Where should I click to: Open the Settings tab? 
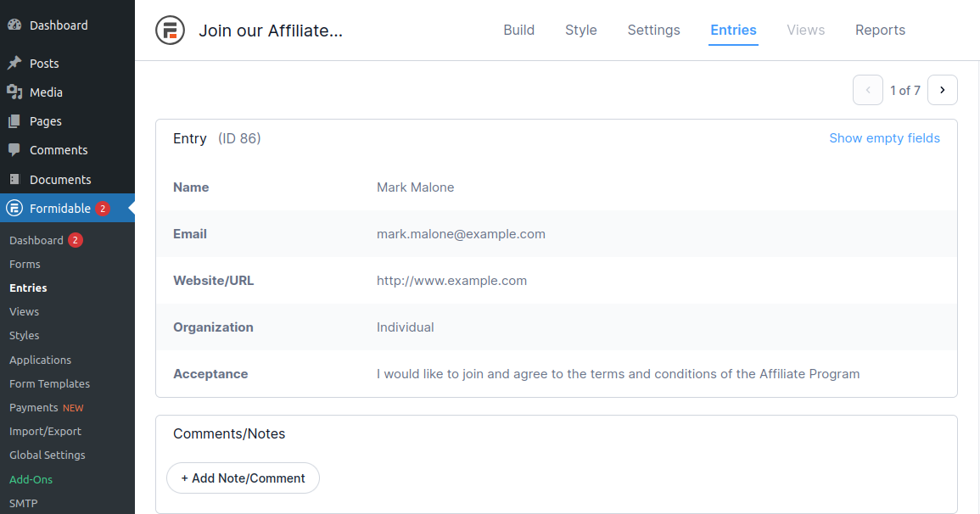click(653, 31)
